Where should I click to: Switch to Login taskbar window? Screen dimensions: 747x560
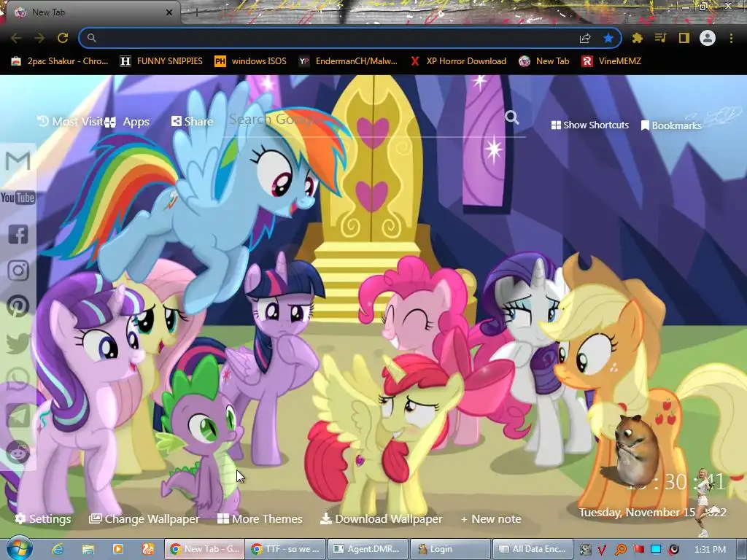pyautogui.click(x=450, y=549)
